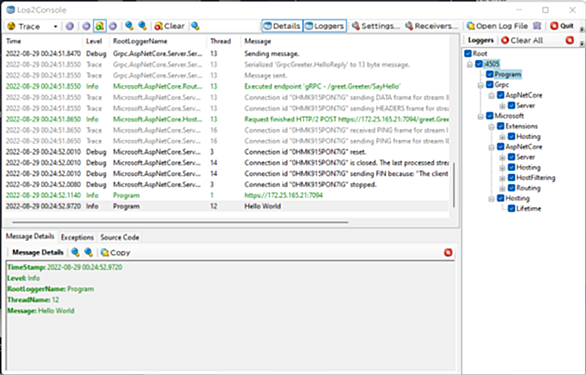Uncheck the Routing logger checkbox
Viewport: 586px width, 375px height.
click(512, 188)
